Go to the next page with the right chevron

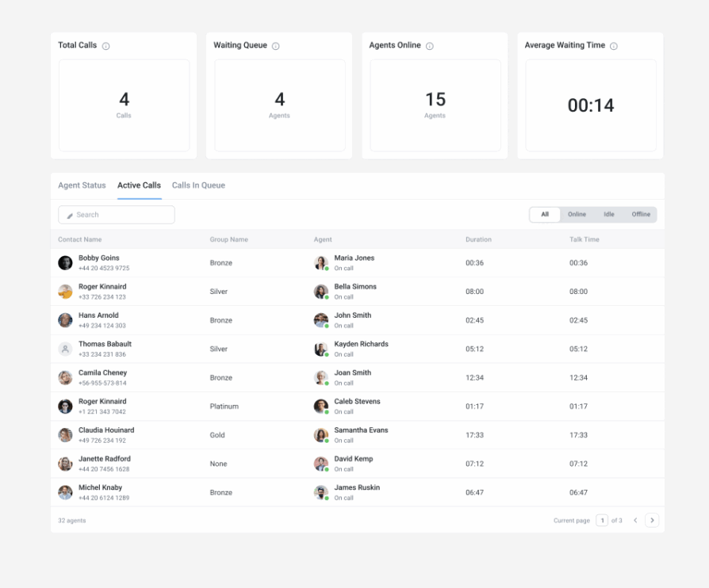(652, 521)
